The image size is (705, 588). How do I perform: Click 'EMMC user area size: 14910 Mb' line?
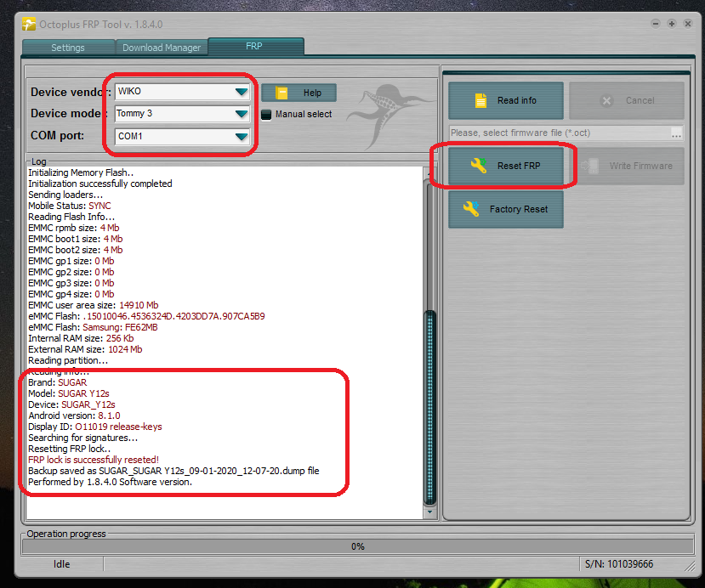coord(93,305)
